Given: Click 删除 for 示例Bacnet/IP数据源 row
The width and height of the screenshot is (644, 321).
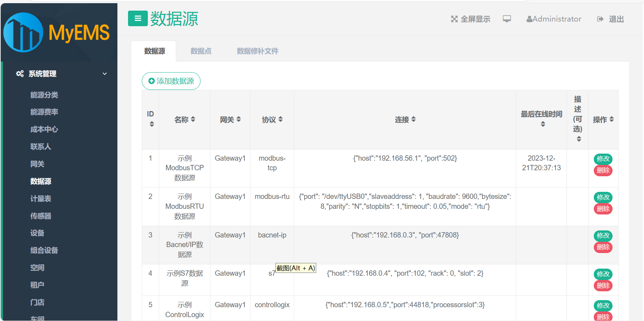Looking at the screenshot, I should click(603, 247).
